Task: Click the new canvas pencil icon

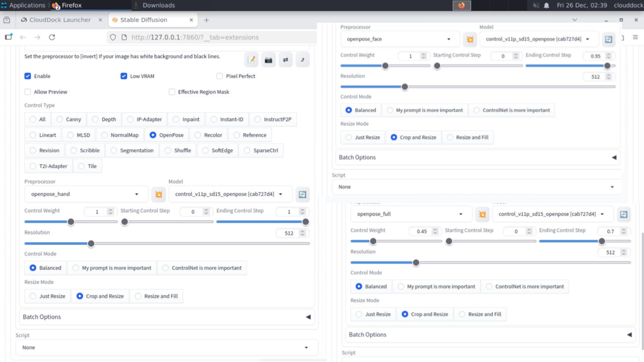Action: [x=251, y=60]
